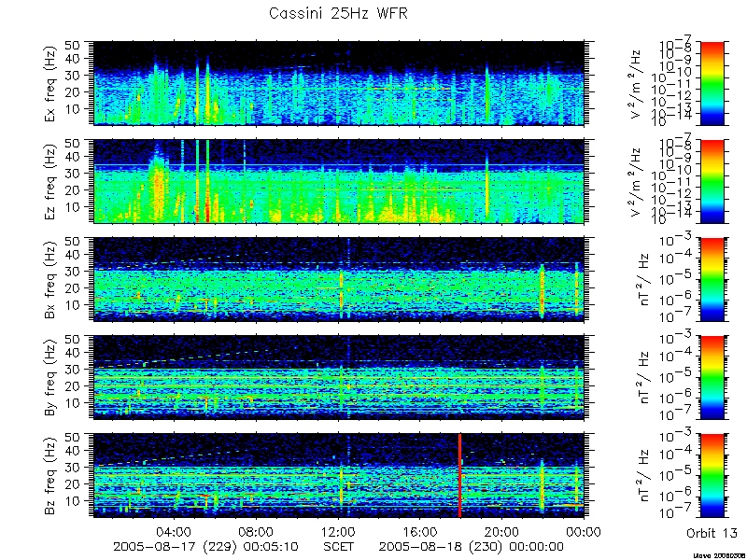
Task: Click the 04:00 time axis label
Action: click(175, 531)
